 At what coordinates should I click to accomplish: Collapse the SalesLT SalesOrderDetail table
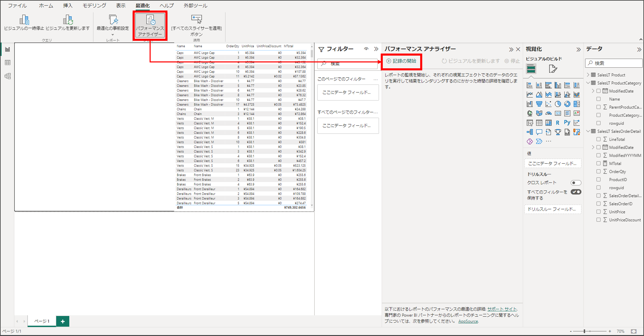(x=588, y=131)
